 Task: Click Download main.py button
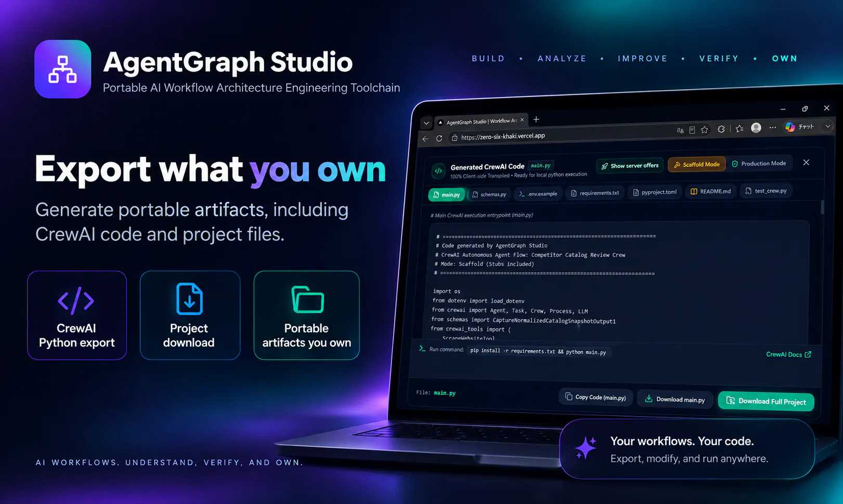coord(675,399)
